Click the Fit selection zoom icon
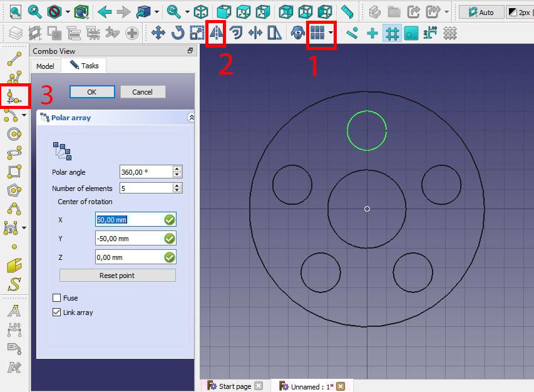 click(34, 12)
